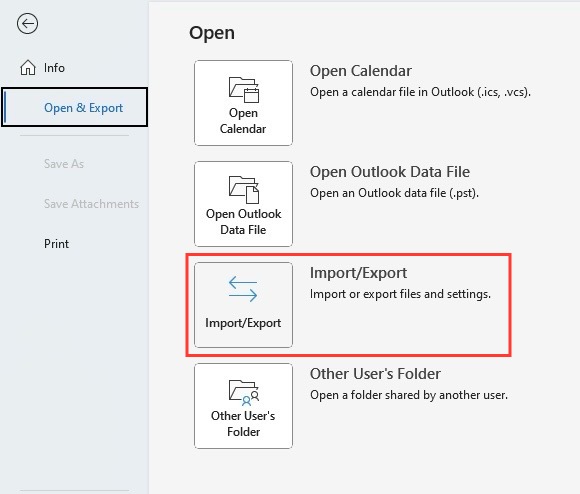
Task: Click the Import/Export arrows icon
Action: pos(243,289)
